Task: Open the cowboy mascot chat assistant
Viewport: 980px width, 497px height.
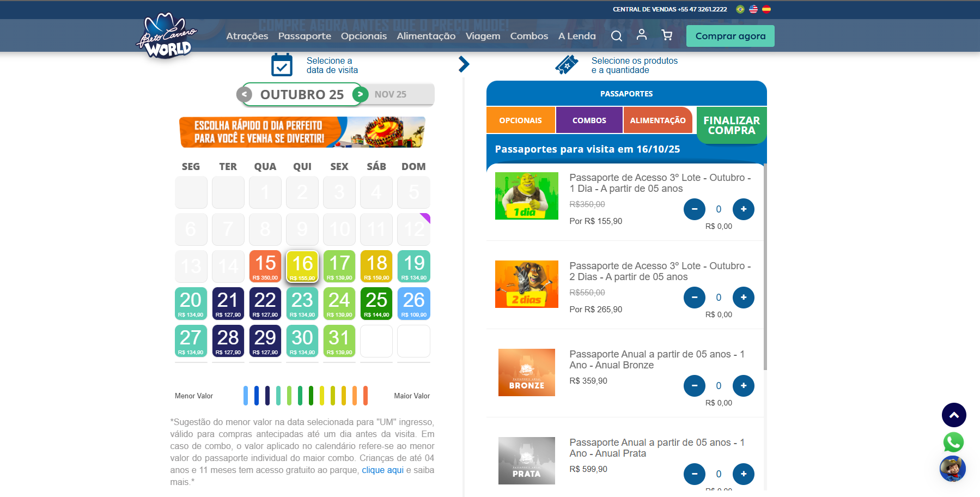Action: pyautogui.click(x=953, y=469)
